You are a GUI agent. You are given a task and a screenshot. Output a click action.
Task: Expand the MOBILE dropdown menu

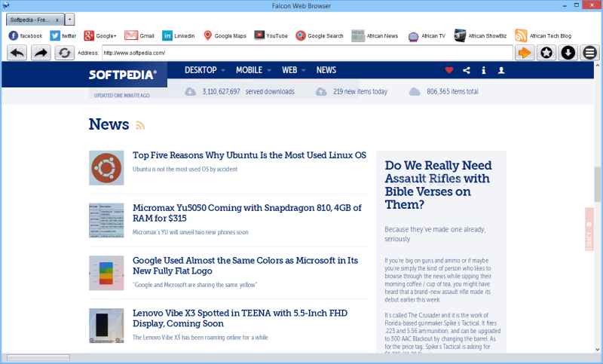(253, 70)
